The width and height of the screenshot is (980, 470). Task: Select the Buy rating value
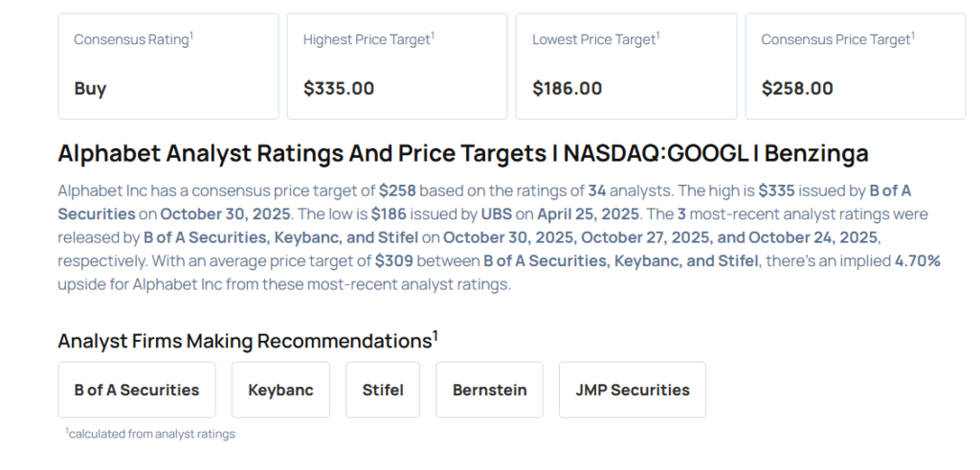[90, 88]
